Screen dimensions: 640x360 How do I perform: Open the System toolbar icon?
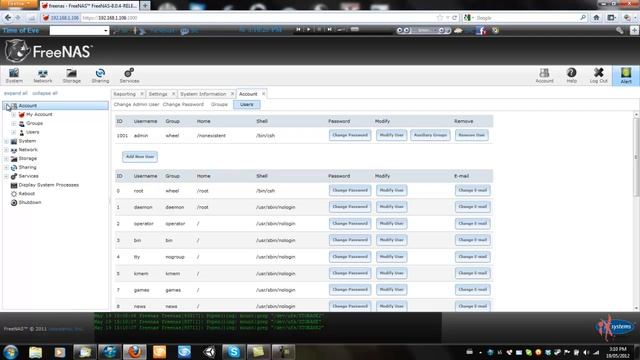click(14, 76)
